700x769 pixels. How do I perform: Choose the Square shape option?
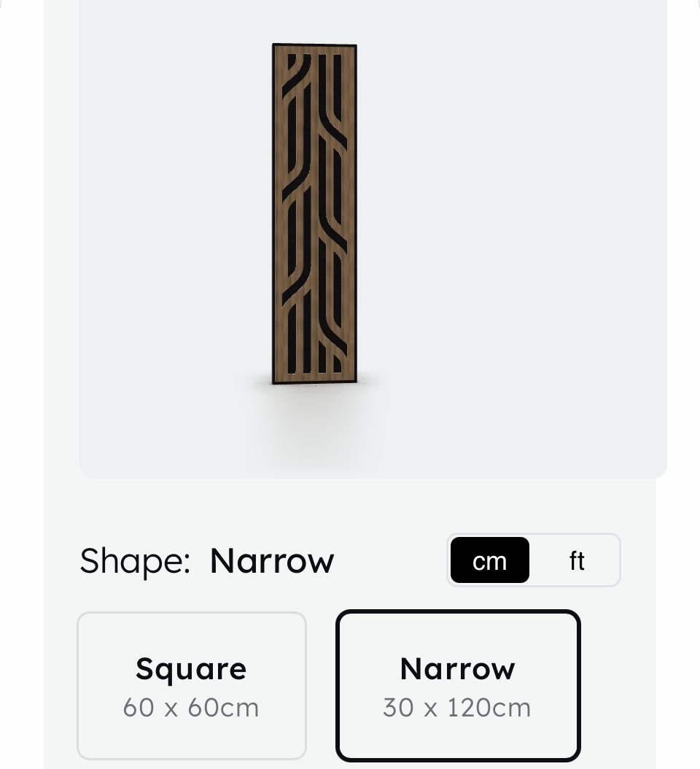(x=192, y=686)
